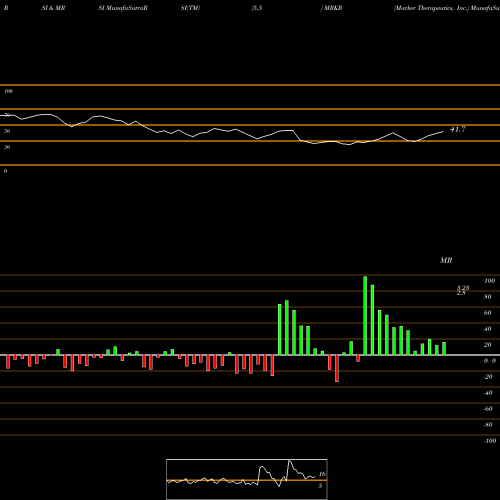This screenshot has height=500, width=500.
Task: Click the RSI value label 41.7
Action: coord(458,129)
